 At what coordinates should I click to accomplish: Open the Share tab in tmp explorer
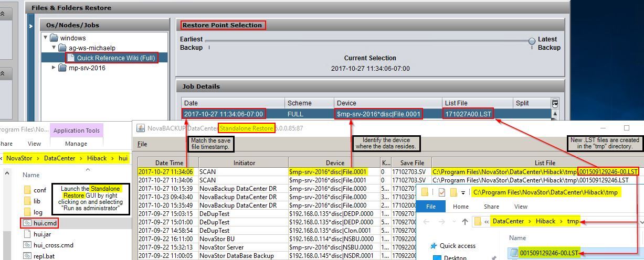pyautogui.click(x=491, y=207)
